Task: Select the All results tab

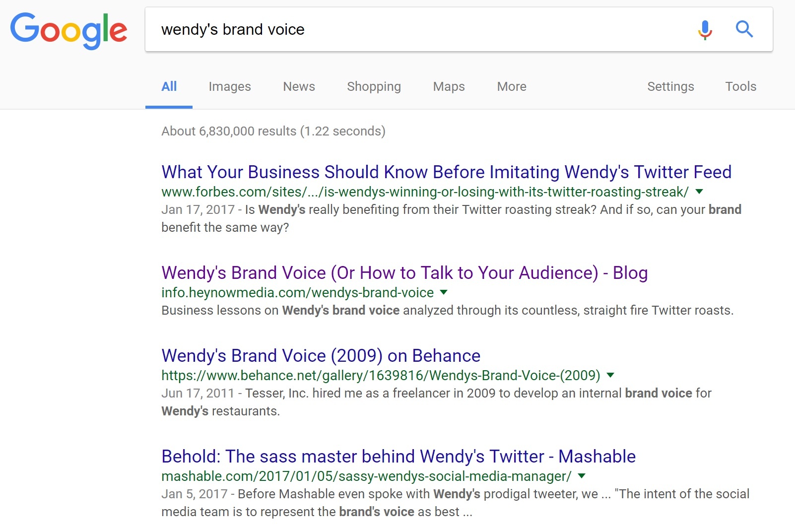Action: (169, 86)
